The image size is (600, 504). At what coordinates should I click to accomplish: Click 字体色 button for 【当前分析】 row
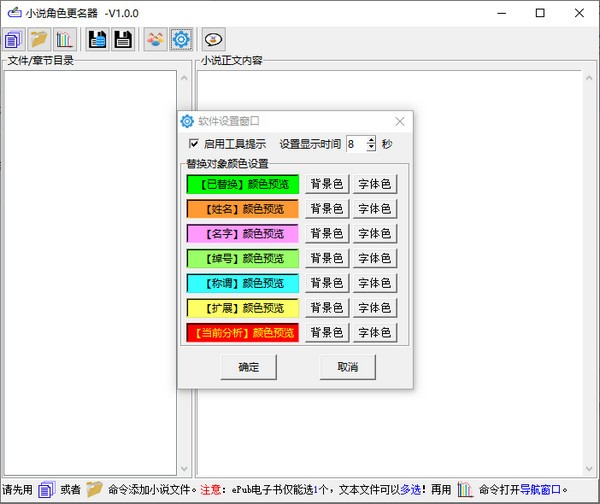tap(375, 333)
